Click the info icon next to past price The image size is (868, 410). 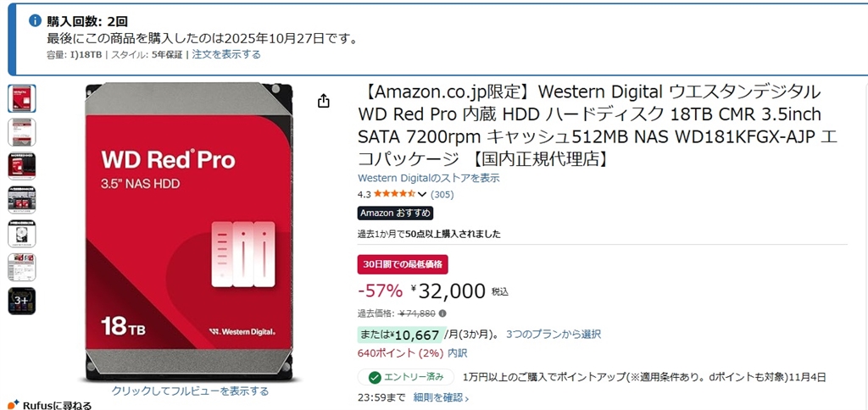[x=442, y=313]
